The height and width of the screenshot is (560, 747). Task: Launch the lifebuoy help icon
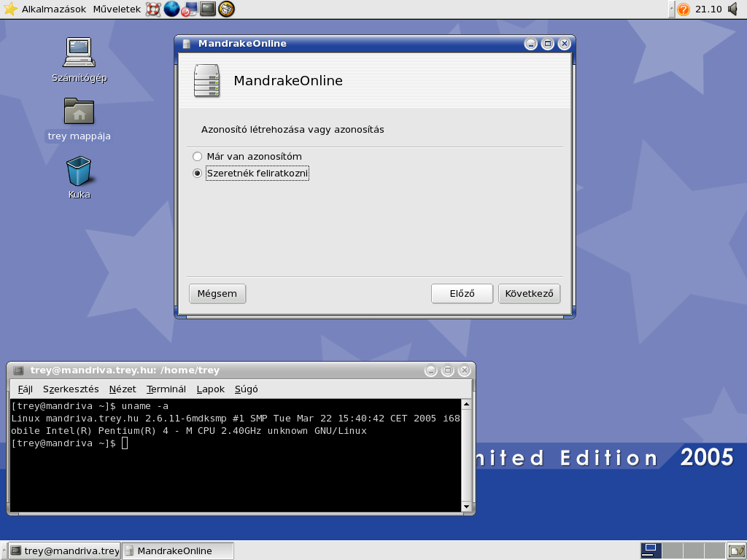[x=153, y=9]
